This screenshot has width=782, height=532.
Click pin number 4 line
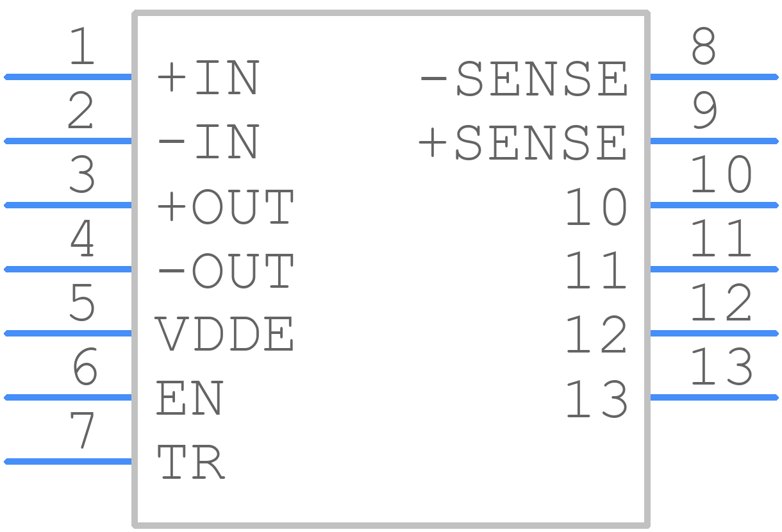click(x=68, y=269)
